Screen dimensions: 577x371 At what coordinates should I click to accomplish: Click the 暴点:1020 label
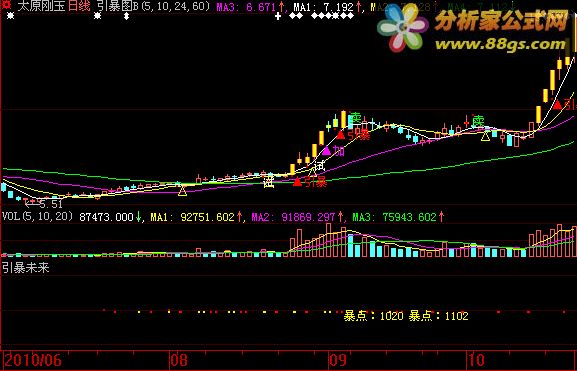374,316
